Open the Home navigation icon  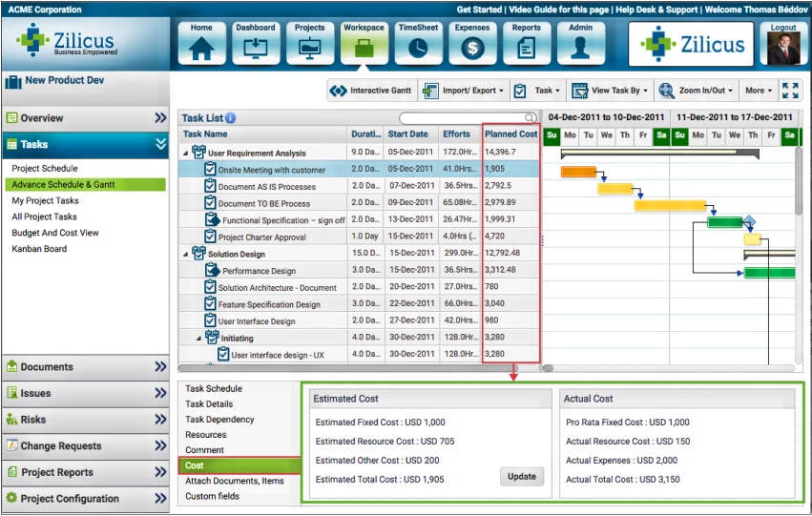pos(201,47)
